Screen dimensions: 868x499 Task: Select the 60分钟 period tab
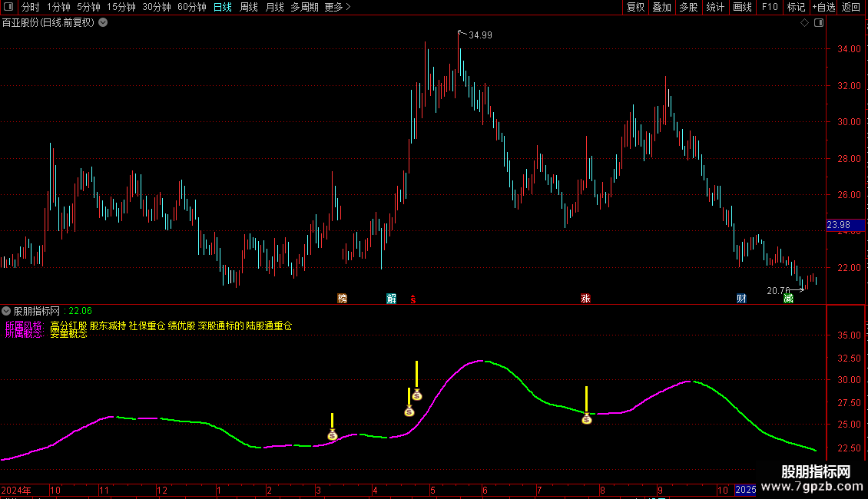[x=191, y=7]
